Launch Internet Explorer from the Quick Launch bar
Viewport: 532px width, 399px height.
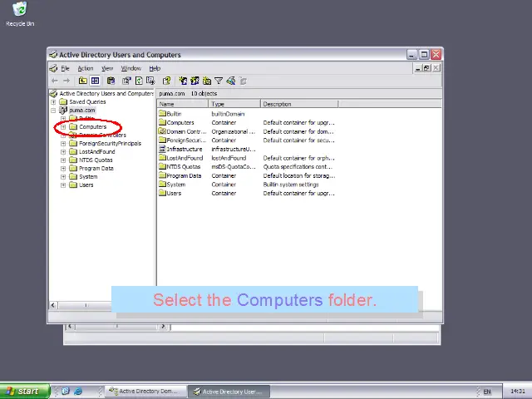click(x=78, y=392)
